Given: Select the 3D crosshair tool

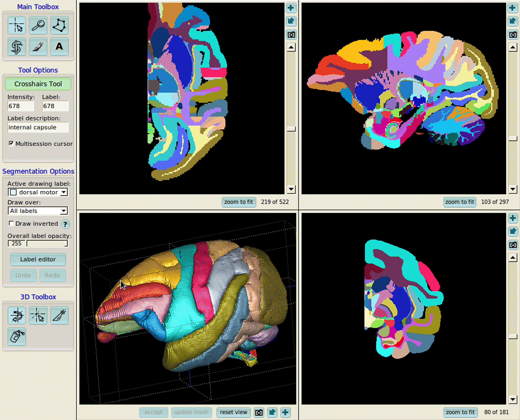Looking at the screenshot, I should [38, 315].
